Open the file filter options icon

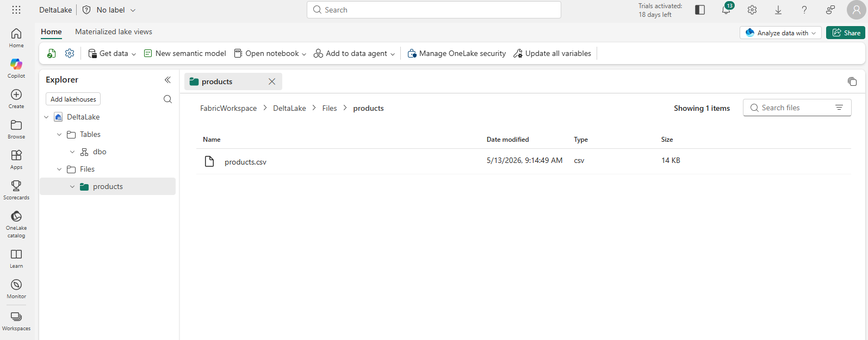[x=839, y=108]
